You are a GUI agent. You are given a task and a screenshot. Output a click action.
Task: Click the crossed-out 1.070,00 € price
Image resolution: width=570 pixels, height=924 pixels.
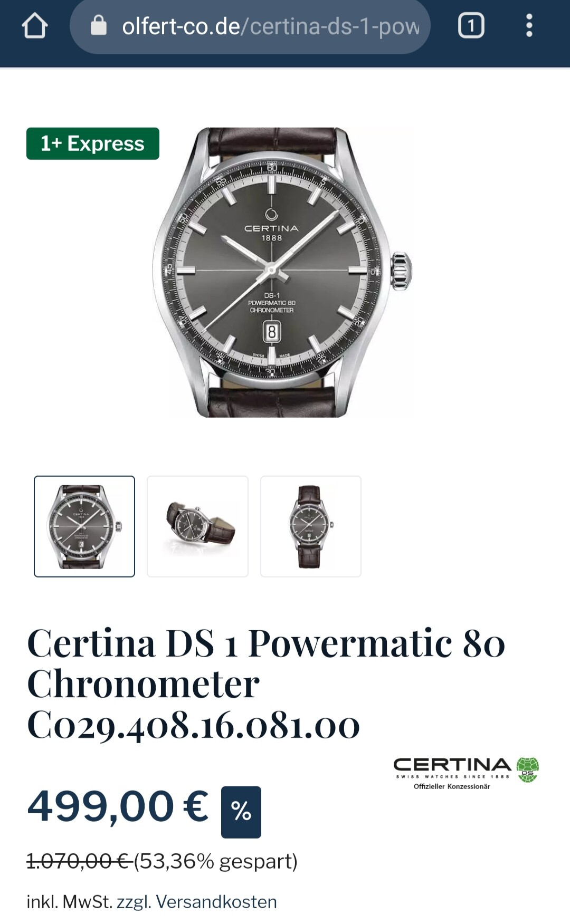(79, 861)
